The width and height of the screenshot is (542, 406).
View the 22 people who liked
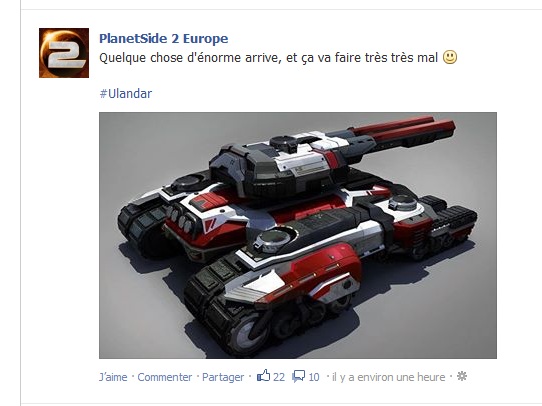tap(279, 377)
